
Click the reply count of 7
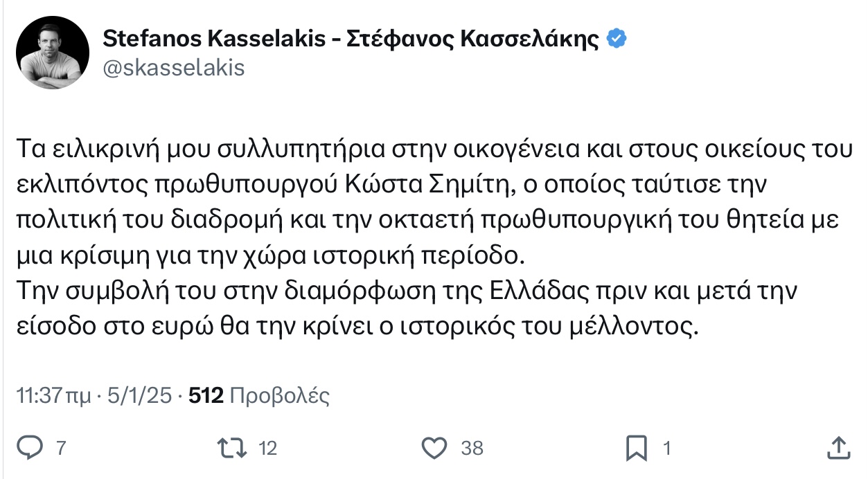pos(61,449)
